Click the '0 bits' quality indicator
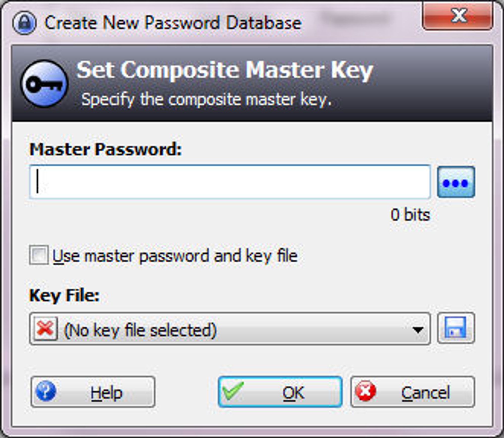The height and width of the screenshot is (438, 504). coord(410,215)
